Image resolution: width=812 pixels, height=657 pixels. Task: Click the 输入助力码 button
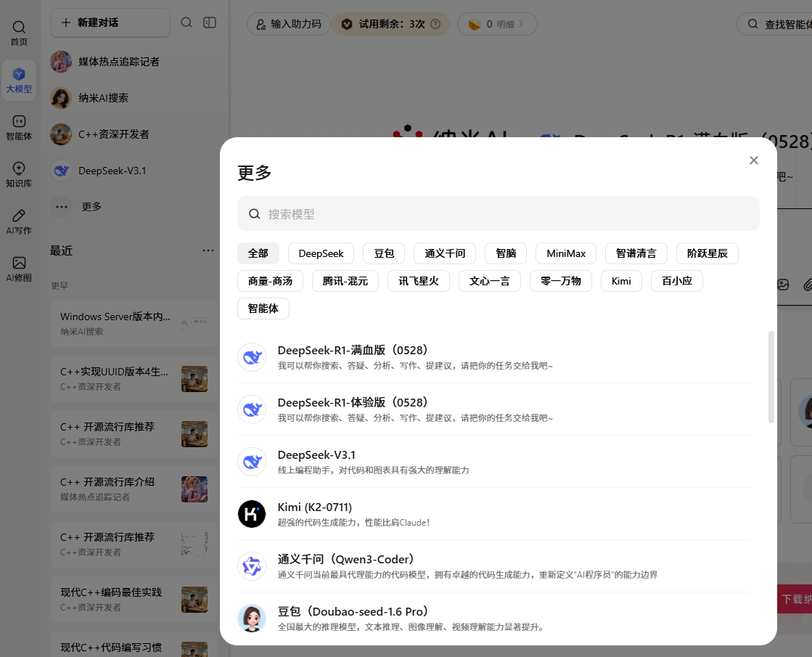[289, 24]
